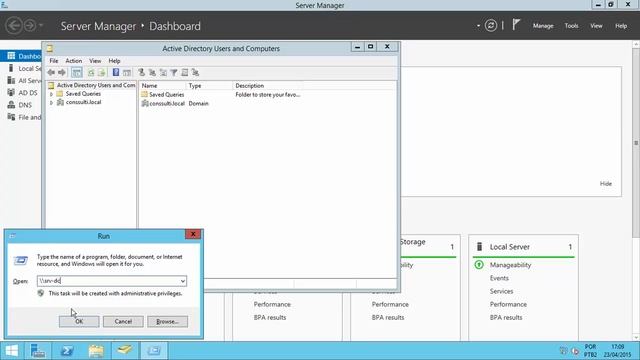The image size is (640, 360).
Task: Open the navigation history dropdown arrow
Action: pyautogui.click(x=41, y=26)
